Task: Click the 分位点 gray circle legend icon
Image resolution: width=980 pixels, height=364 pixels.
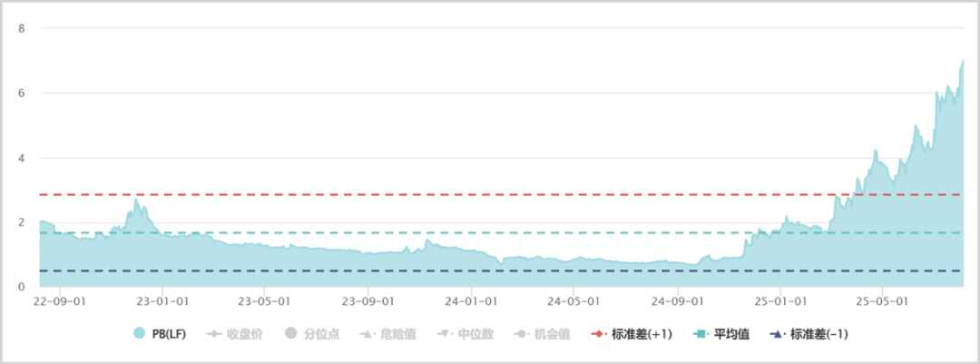Action: coord(290,334)
